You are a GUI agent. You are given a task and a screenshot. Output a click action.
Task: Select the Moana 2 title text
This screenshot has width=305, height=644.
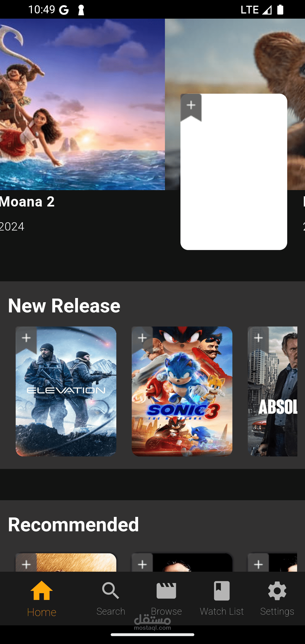click(27, 202)
